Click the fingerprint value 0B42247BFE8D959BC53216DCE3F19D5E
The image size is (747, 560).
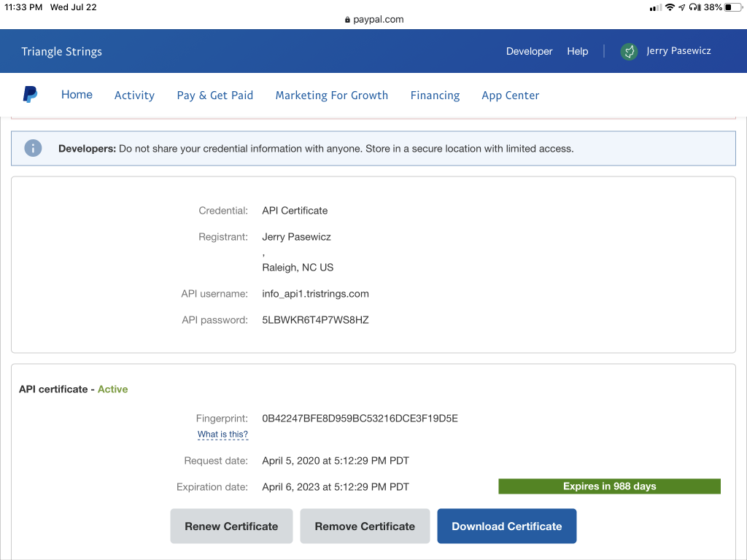(360, 419)
